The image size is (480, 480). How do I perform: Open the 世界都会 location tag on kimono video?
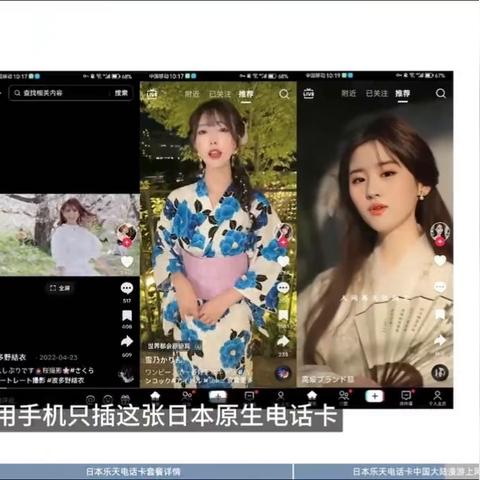(x=174, y=346)
